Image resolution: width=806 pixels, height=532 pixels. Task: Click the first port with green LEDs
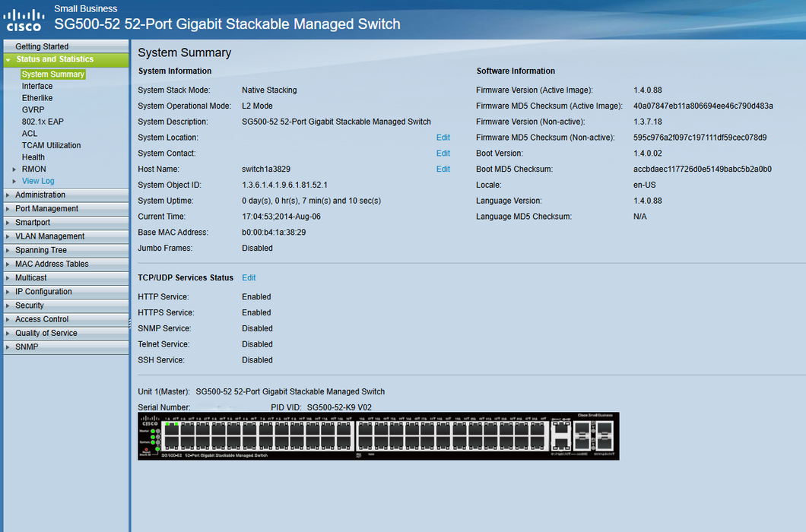[x=172, y=428]
